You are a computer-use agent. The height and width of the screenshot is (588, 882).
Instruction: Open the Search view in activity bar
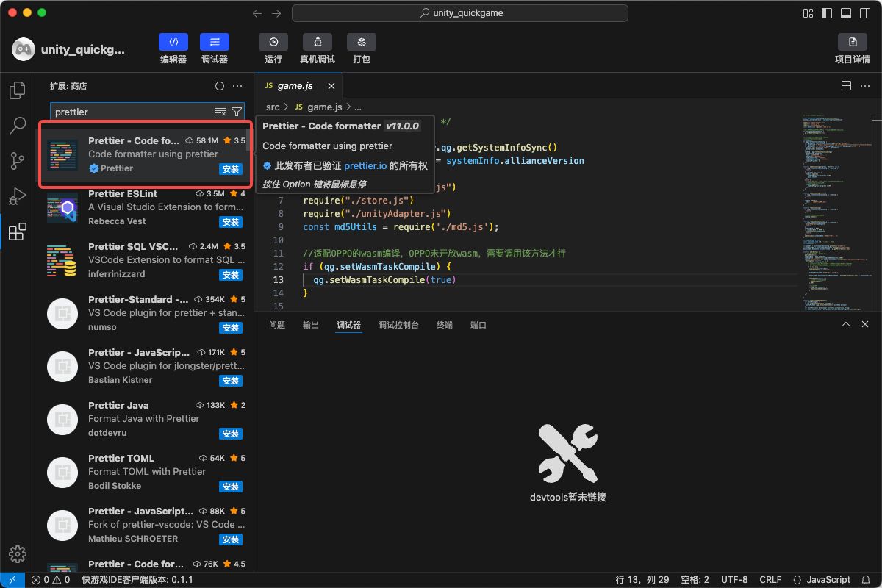pos(18,126)
